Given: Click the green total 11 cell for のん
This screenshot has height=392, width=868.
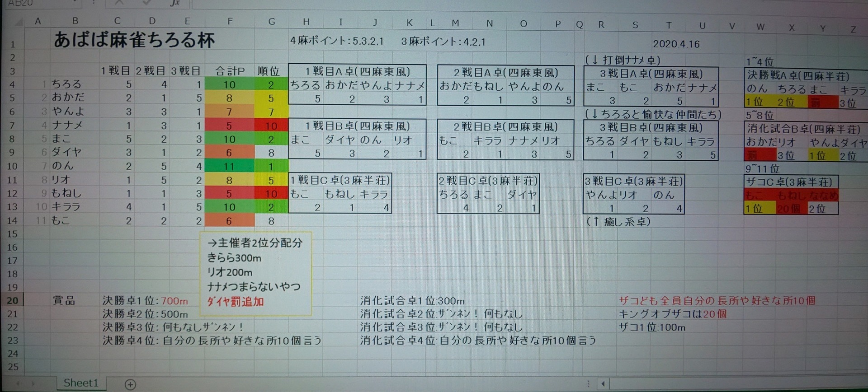Looking at the screenshot, I should 230,166.
